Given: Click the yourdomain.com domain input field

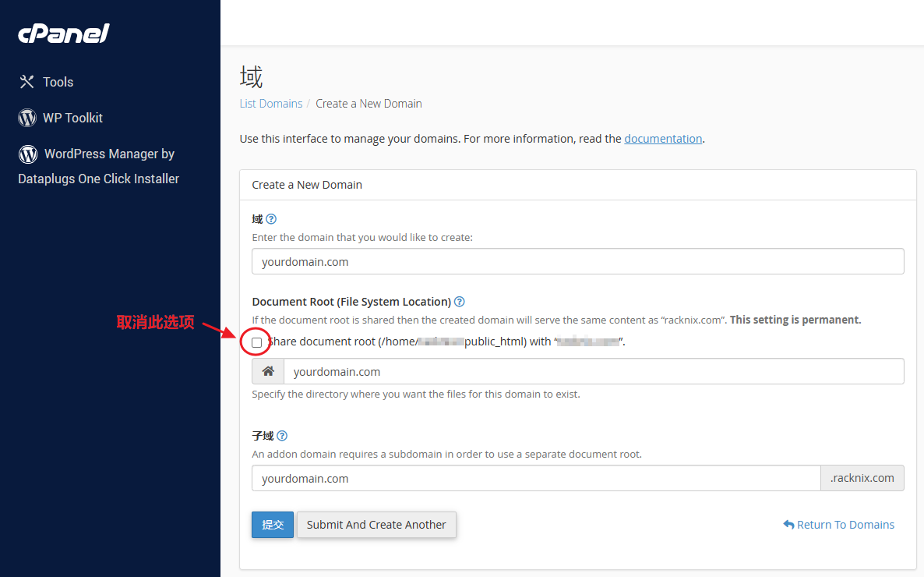Looking at the screenshot, I should point(577,261).
